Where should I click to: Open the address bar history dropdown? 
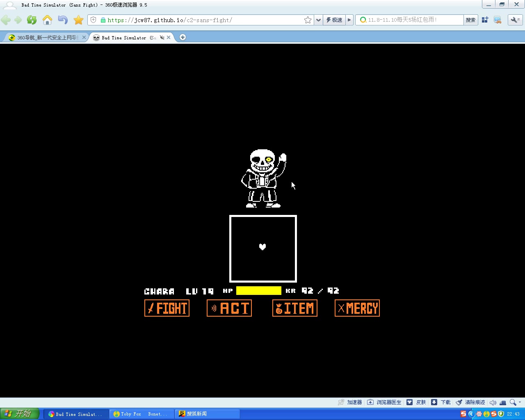[318, 20]
